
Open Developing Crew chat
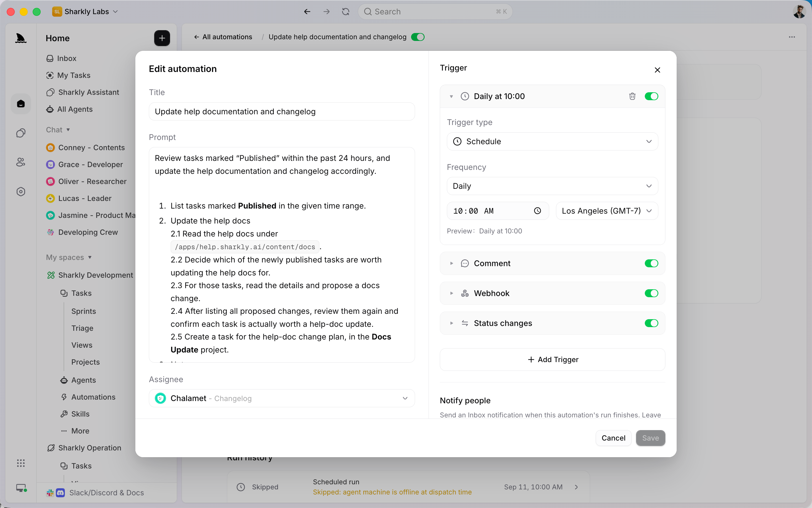click(x=82, y=232)
